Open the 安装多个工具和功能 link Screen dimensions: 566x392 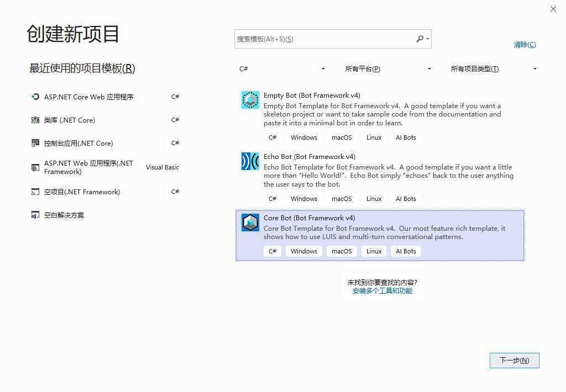[x=382, y=290]
